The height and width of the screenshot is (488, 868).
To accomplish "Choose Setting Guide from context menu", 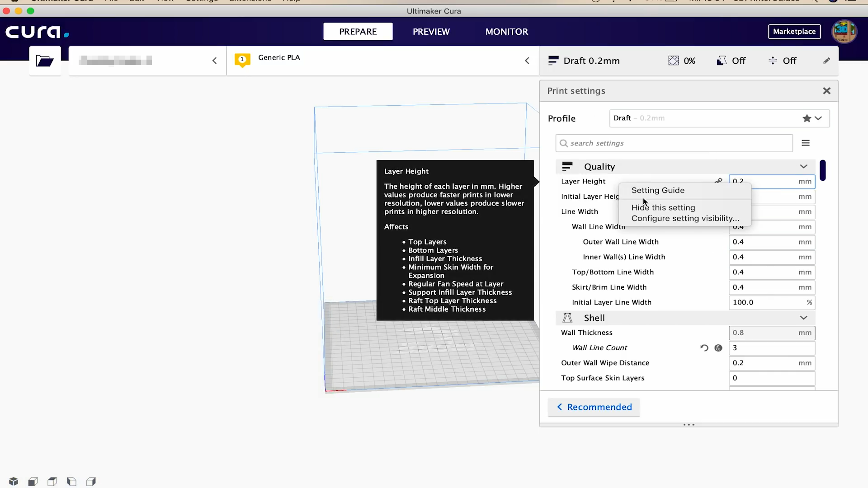I will (x=658, y=190).
